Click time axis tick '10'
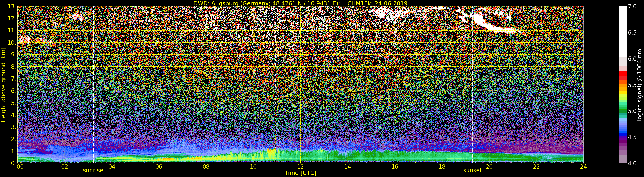Viewport: 644px width, 177px height. tap(253, 166)
